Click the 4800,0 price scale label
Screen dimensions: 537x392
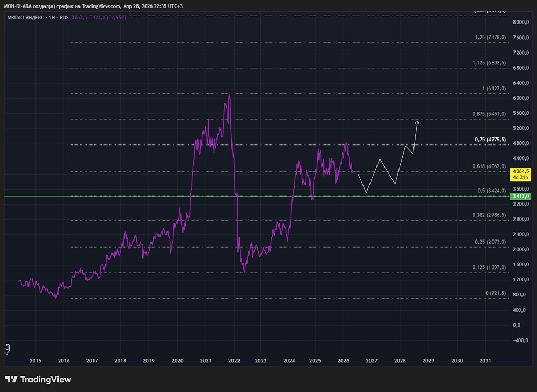pos(521,143)
